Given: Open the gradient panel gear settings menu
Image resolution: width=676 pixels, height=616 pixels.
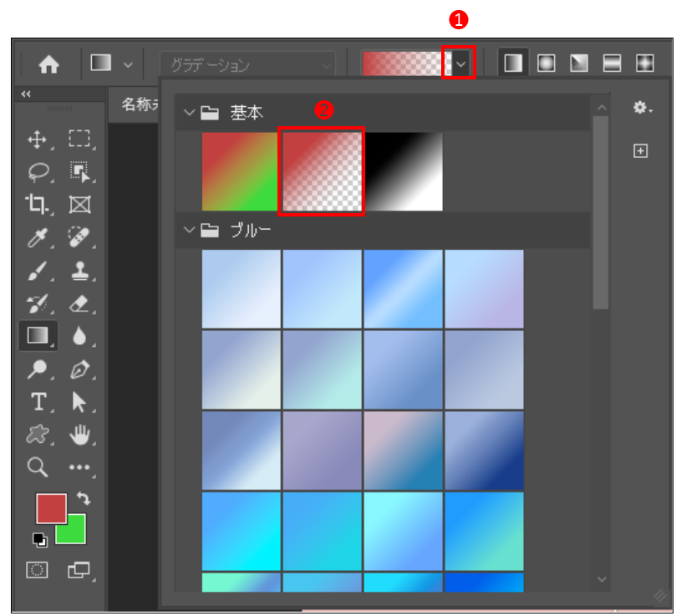Looking at the screenshot, I should coord(641,107).
